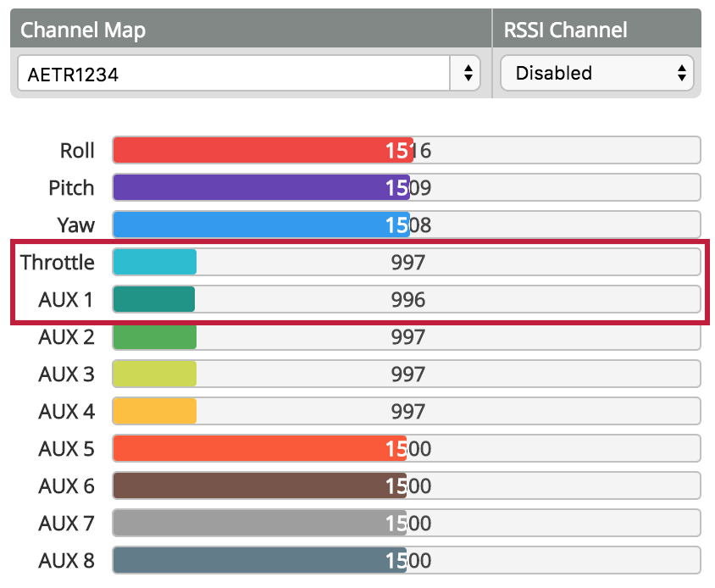Click the AUX 8 text label
This screenshot has width=715, height=588.
[x=66, y=561]
